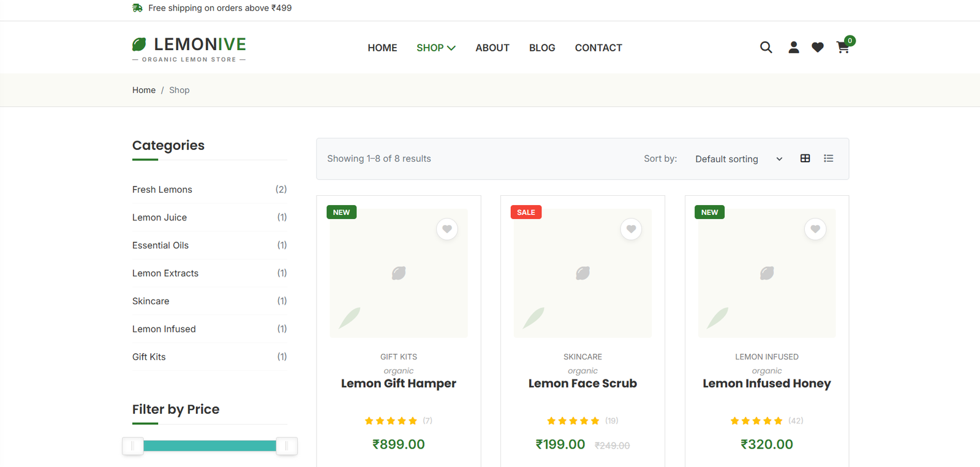980x467 pixels.
Task: Click the ₹320.00 price
Action: [x=767, y=444]
